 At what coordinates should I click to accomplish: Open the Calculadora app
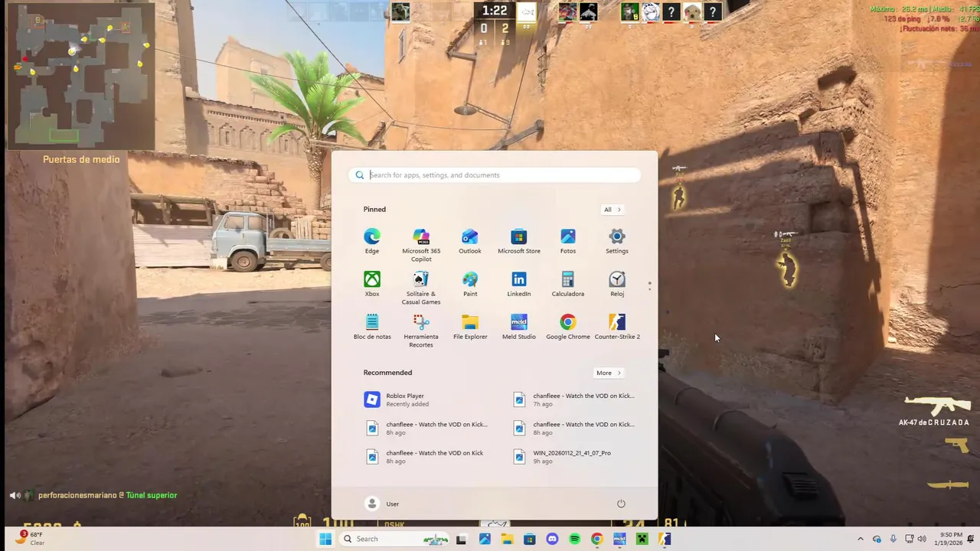point(568,284)
